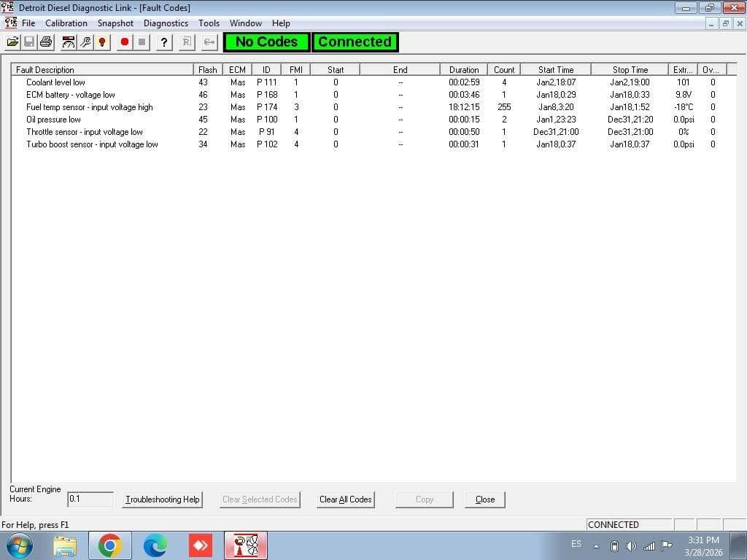
Task: Show hidden tray icons arrow
Action: [596, 546]
